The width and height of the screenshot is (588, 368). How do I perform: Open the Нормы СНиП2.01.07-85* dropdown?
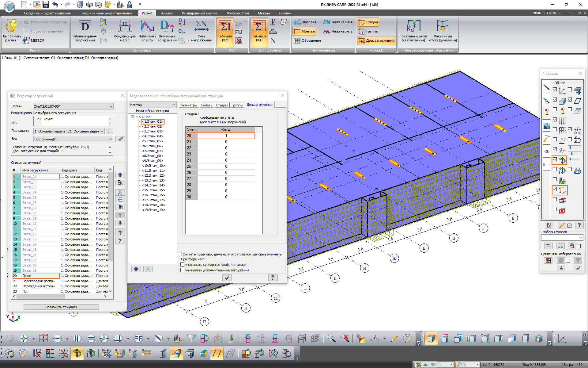[x=73, y=106]
